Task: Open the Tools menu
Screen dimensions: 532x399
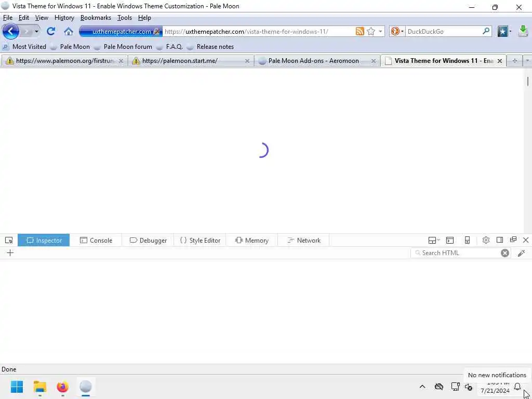Action: (125, 18)
